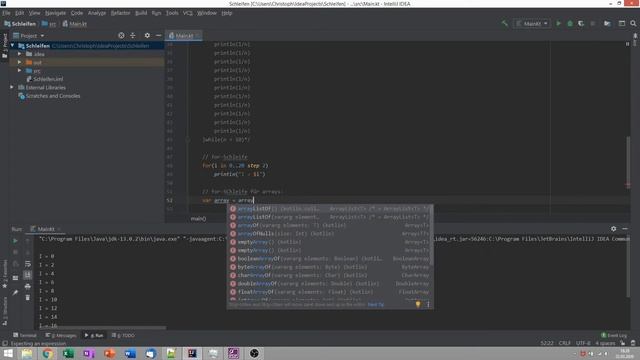
Task: Click soft-wrap icon in Run panel toolbar
Action: coord(28,264)
